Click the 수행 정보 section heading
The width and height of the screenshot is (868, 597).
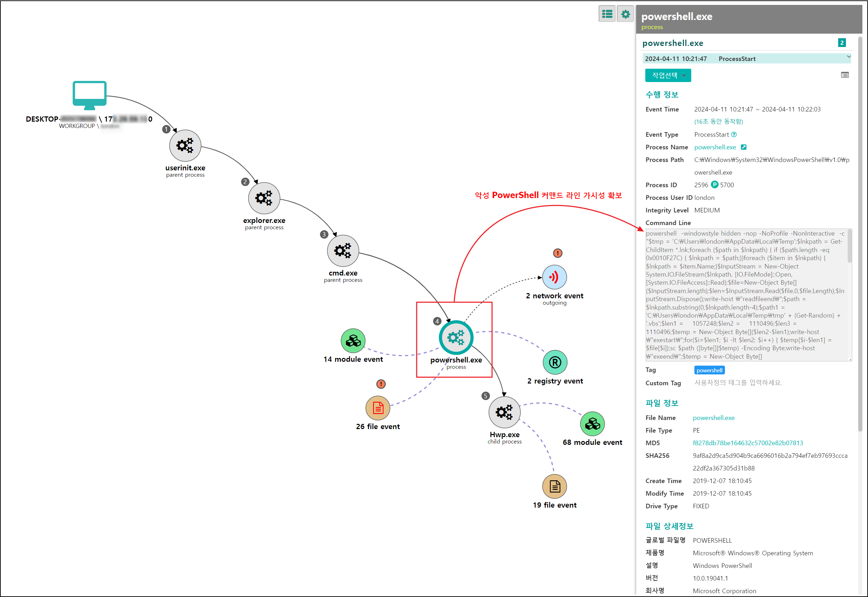pos(661,95)
